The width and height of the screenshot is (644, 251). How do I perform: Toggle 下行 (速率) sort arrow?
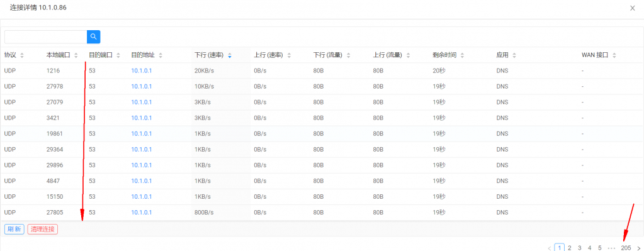[230, 55]
